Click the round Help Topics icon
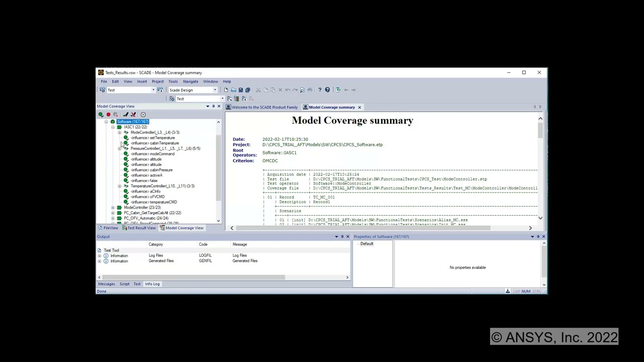 pos(327,90)
